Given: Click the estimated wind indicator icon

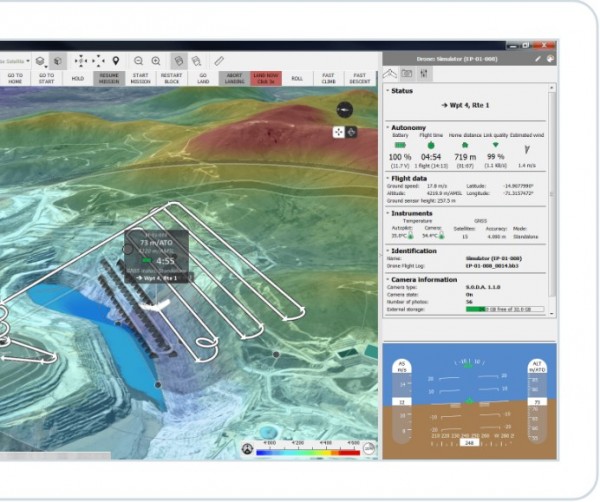Looking at the screenshot, I should [527, 149].
